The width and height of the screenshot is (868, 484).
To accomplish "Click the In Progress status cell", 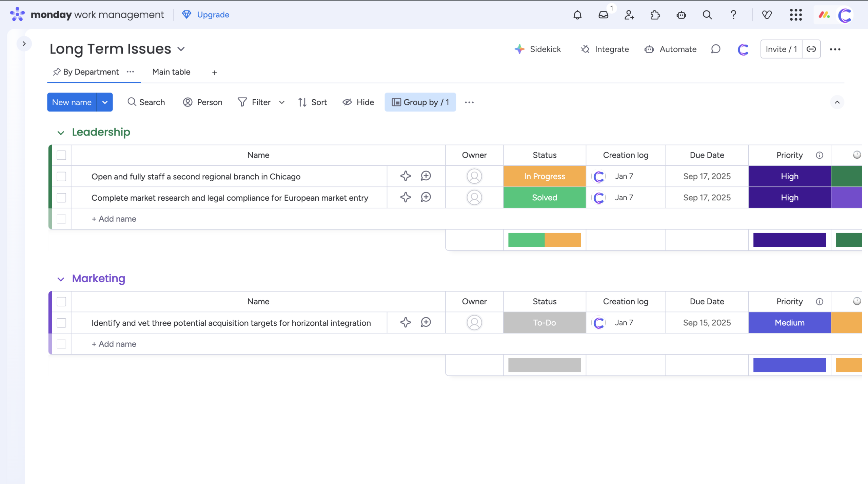I will [x=545, y=176].
